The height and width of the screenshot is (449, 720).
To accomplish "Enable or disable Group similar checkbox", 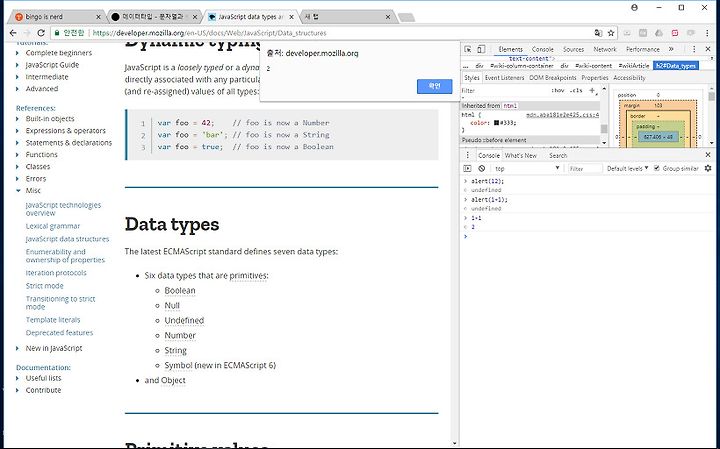I will coord(657,168).
